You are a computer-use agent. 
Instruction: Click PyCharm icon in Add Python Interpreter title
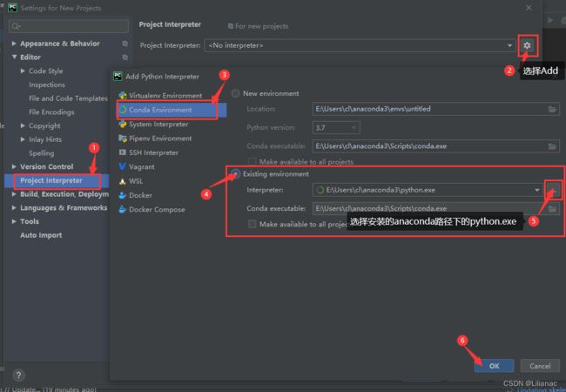click(x=118, y=76)
